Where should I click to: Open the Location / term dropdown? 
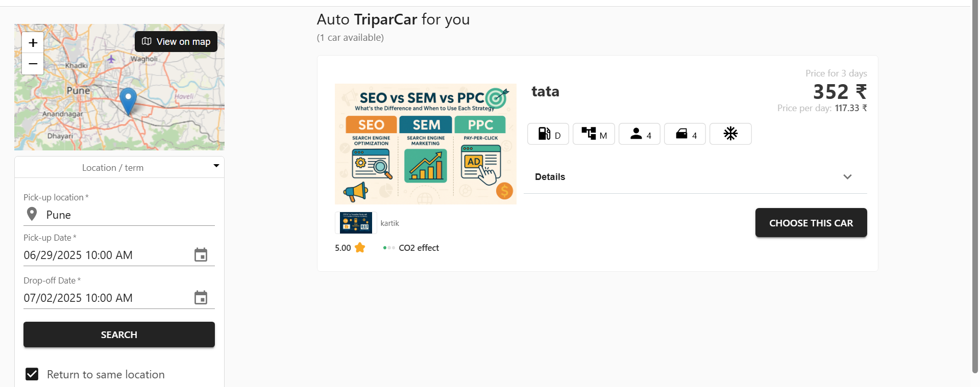click(216, 166)
